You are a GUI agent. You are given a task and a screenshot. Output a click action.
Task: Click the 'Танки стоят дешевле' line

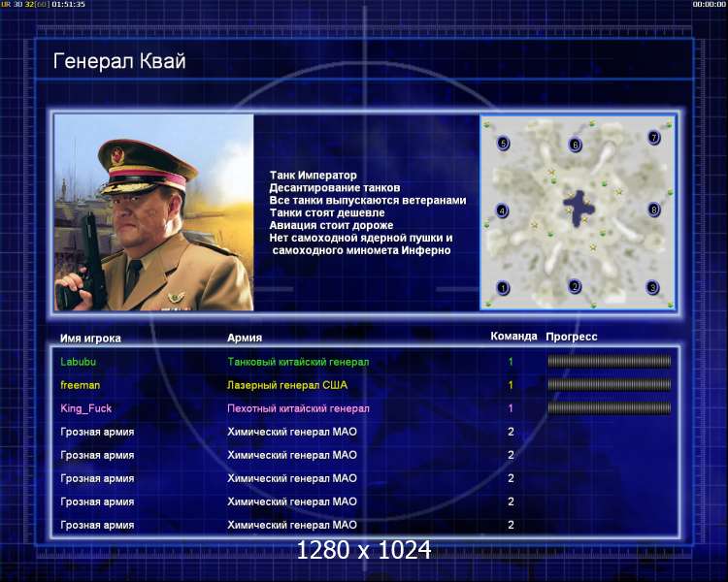[327, 213]
